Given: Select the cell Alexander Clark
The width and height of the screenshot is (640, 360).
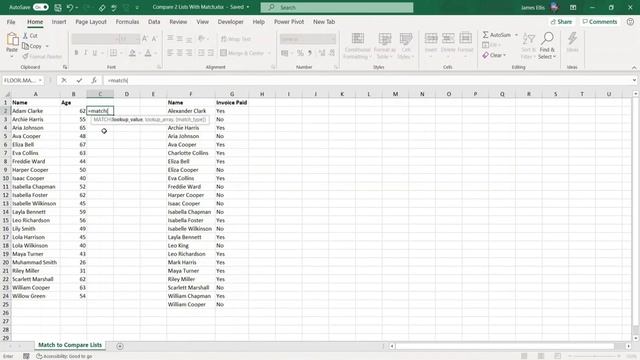Looking at the screenshot, I should pos(191,111).
